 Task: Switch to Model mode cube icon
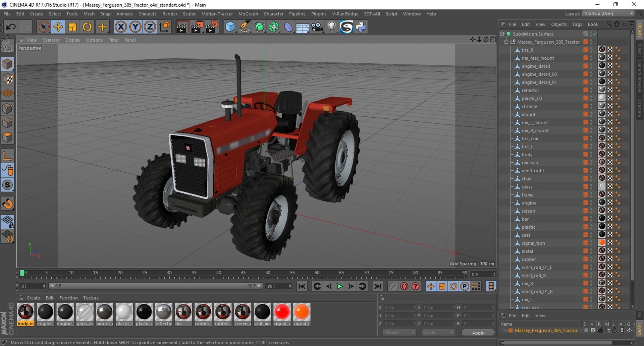pyautogui.click(x=7, y=64)
